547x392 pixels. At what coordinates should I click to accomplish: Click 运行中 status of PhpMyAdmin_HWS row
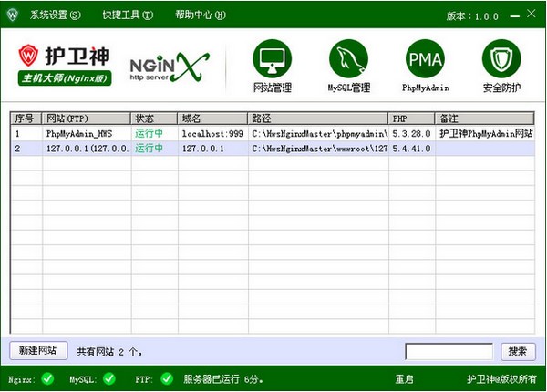[149, 134]
